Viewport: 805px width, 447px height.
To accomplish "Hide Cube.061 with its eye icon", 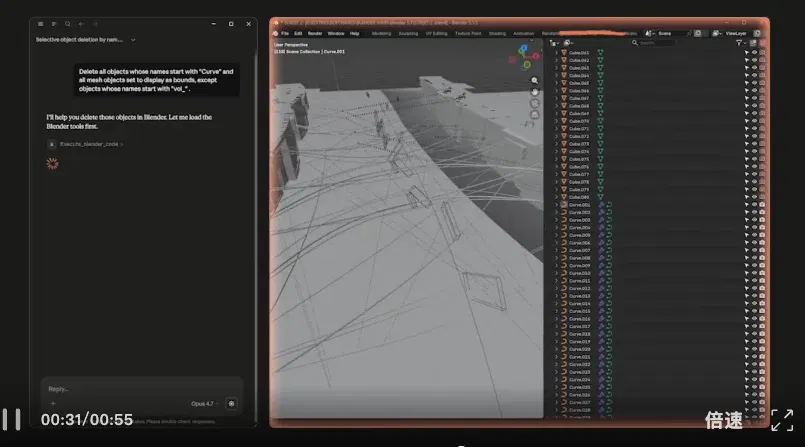I will (x=754, y=53).
